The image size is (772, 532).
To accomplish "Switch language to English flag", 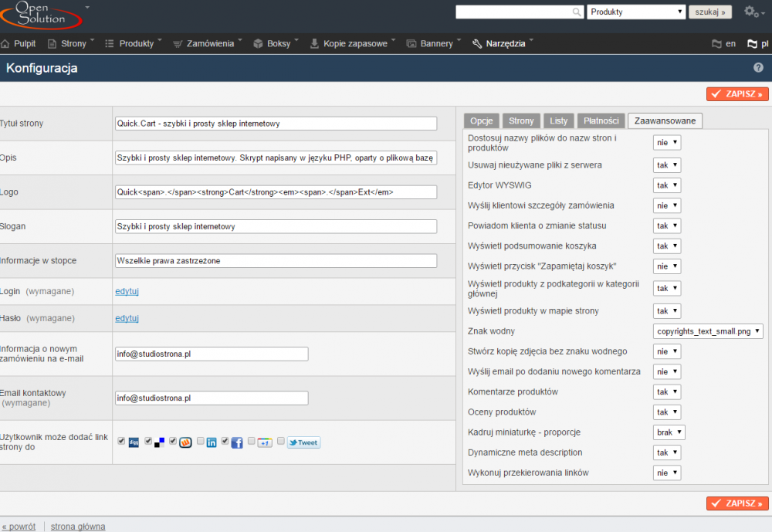I will tap(724, 44).
